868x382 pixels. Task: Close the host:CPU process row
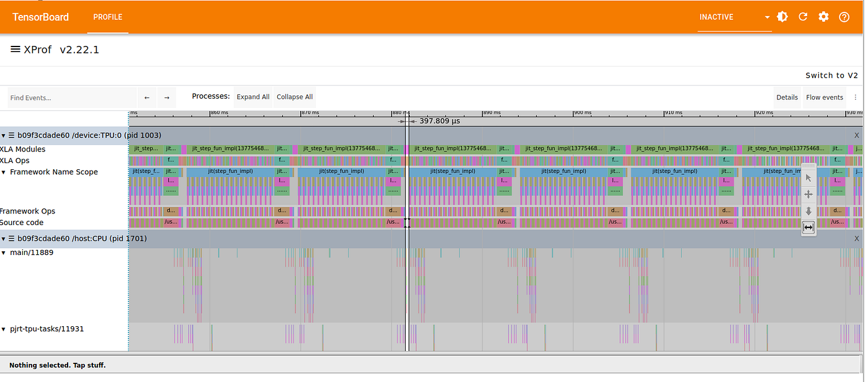pos(857,239)
